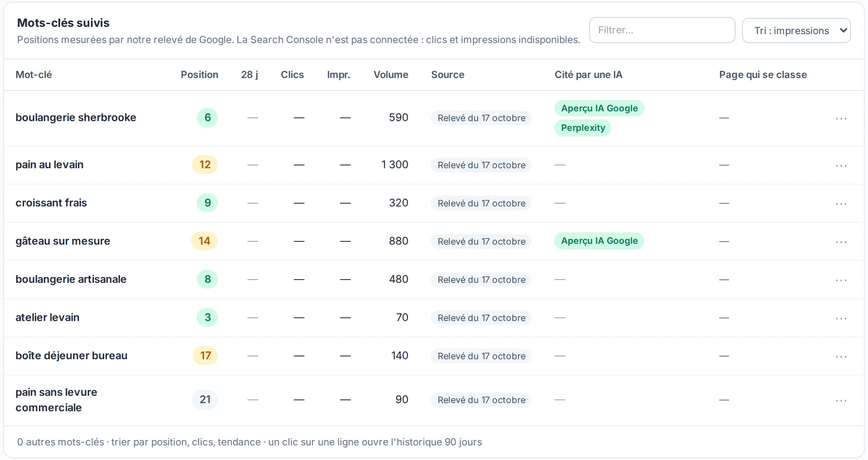This screenshot has width=868, height=460.
Task: Open the pain au levain keyword row
Action: click(x=434, y=165)
